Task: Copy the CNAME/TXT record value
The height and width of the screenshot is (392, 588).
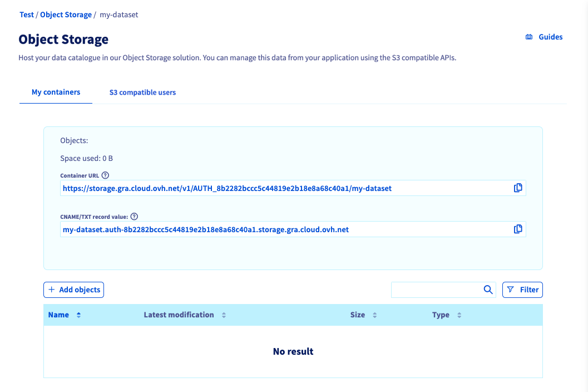Action: pyautogui.click(x=518, y=229)
